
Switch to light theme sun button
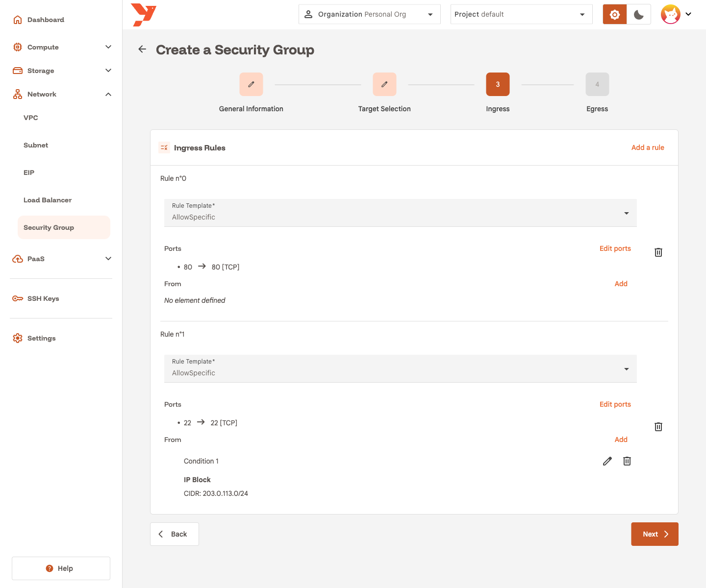pos(615,15)
